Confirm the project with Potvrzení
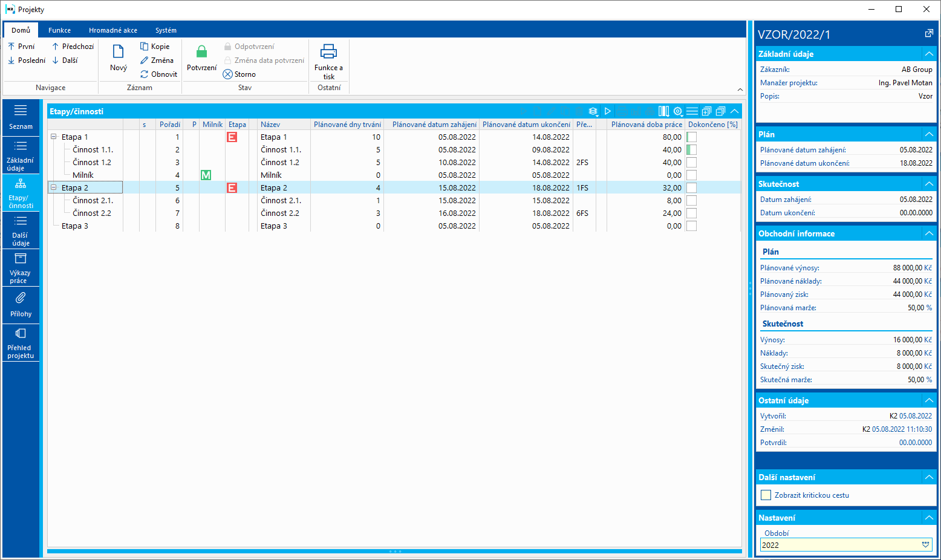Image resolution: width=941 pixels, height=560 pixels. [201, 58]
